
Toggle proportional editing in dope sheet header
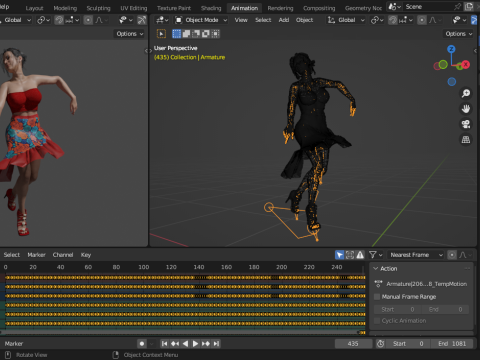click(452, 255)
